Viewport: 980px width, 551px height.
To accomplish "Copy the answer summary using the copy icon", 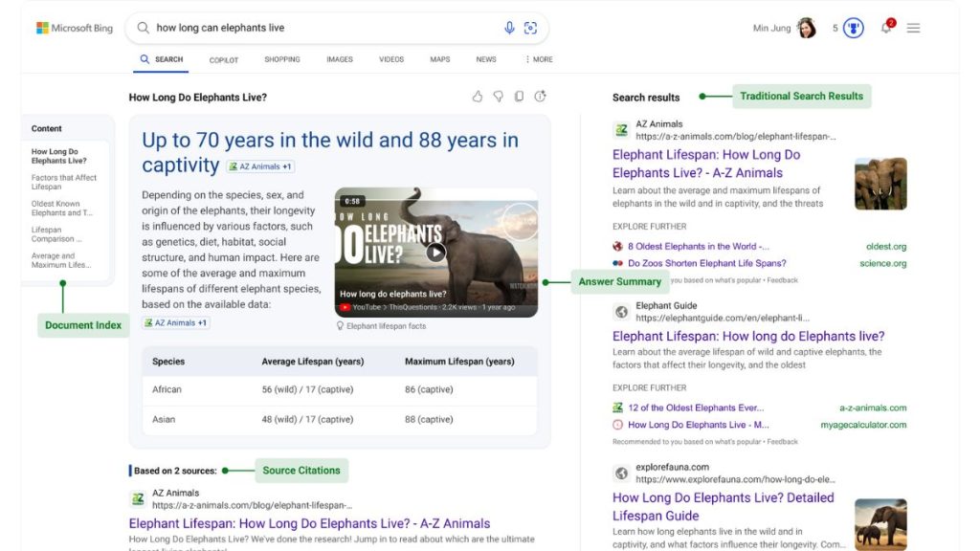I will (x=521, y=96).
